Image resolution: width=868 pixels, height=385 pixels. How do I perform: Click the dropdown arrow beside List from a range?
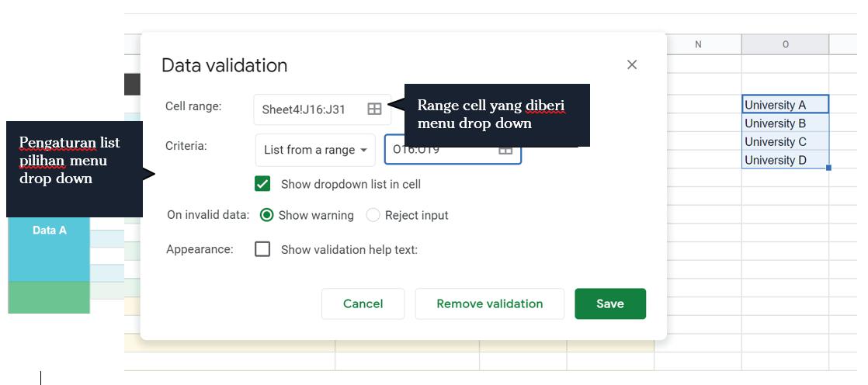(363, 151)
